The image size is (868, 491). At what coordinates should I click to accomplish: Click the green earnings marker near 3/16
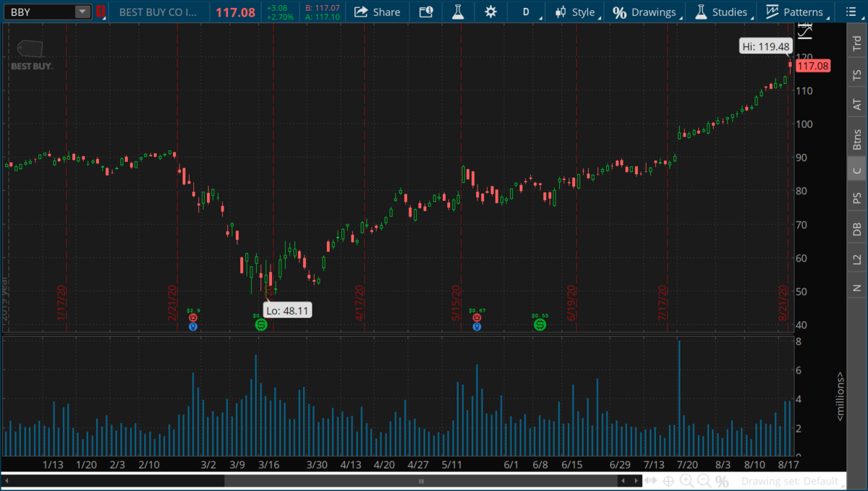(261, 325)
